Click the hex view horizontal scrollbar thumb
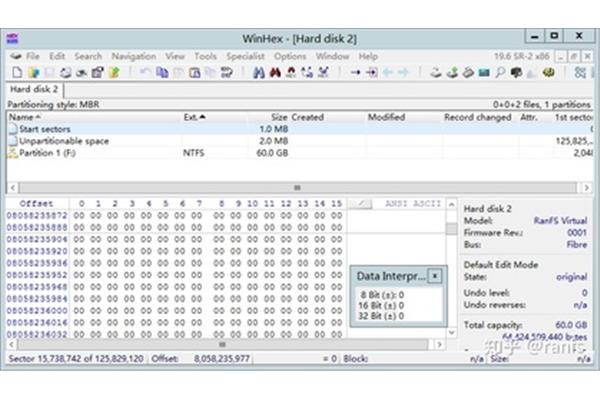Viewport: 600px width, 400px height. pyautogui.click(x=222, y=344)
